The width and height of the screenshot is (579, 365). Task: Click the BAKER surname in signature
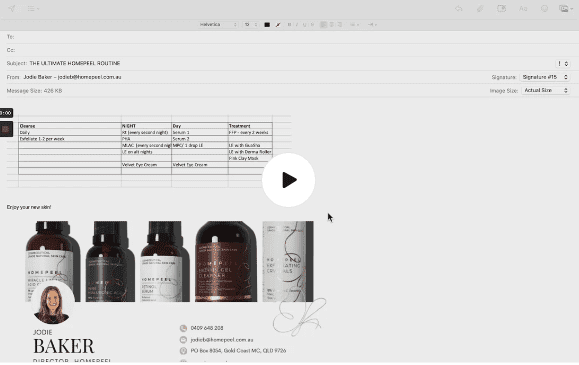pyautogui.click(x=64, y=346)
